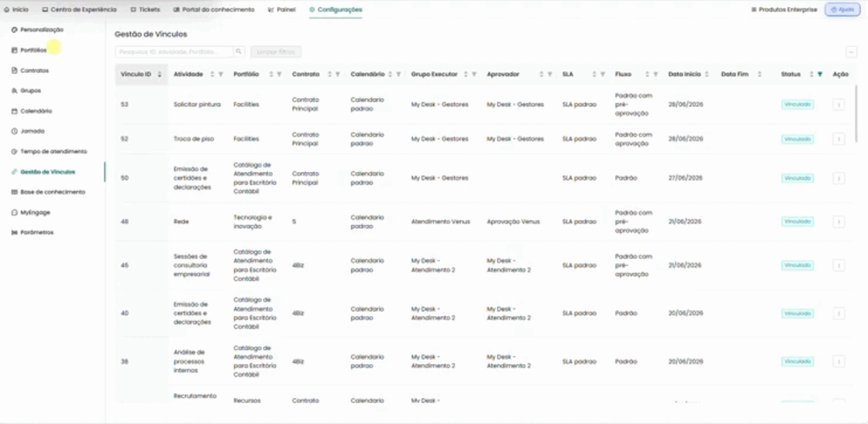The height and width of the screenshot is (424, 868).
Task: Open actions menu for vínculo 50 row
Action: [838, 178]
